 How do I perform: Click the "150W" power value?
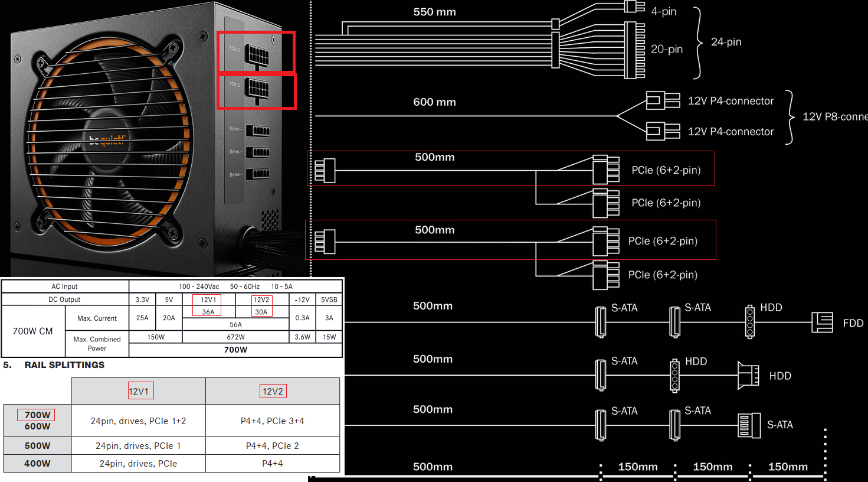[x=156, y=337]
